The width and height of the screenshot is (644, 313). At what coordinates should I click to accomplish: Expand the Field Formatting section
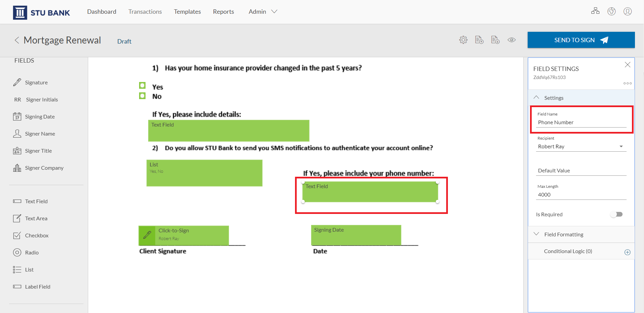(x=581, y=234)
